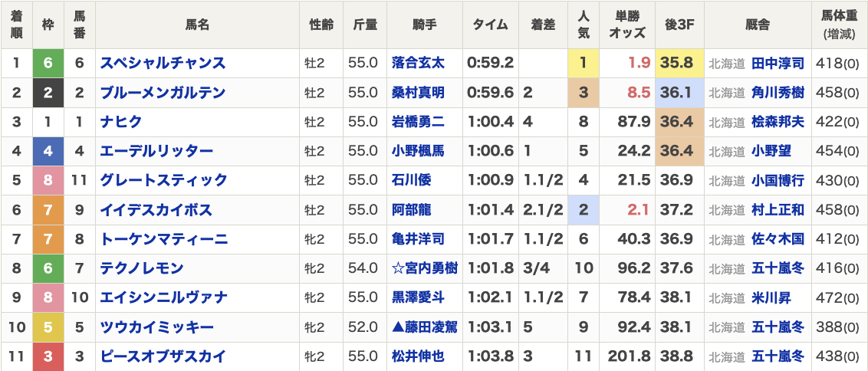This screenshot has width=868, height=371.
Task: Open jockey 亀井洋司 page
Action: [x=418, y=239]
